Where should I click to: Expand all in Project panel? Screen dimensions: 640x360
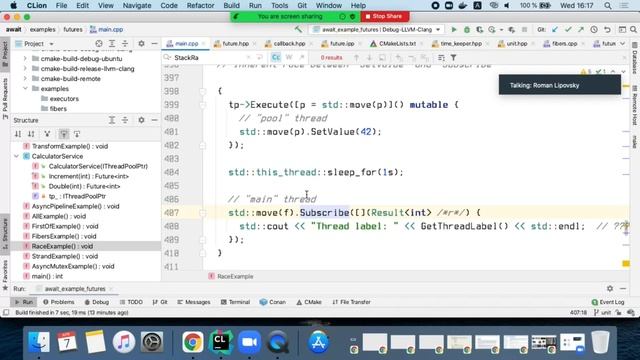pyautogui.click(x=112, y=43)
